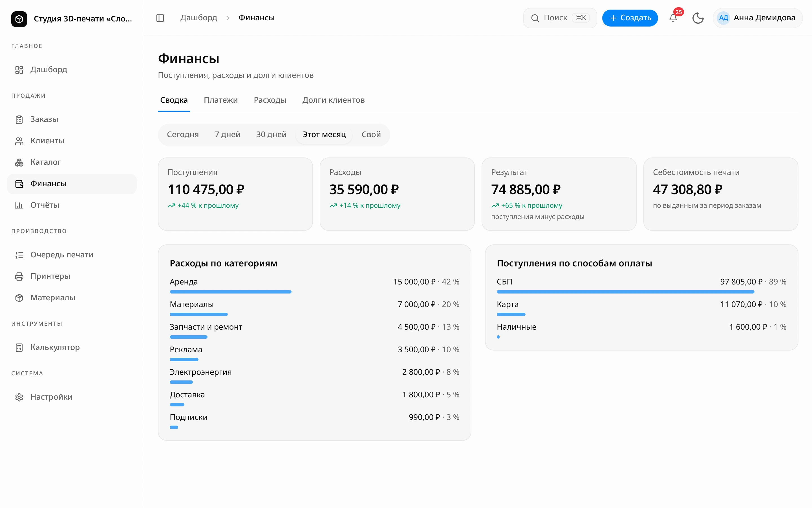Go to Дашборд via breadcrumb
Screen dimensions: 812x508
pyautogui.click(x=199, y=18)
